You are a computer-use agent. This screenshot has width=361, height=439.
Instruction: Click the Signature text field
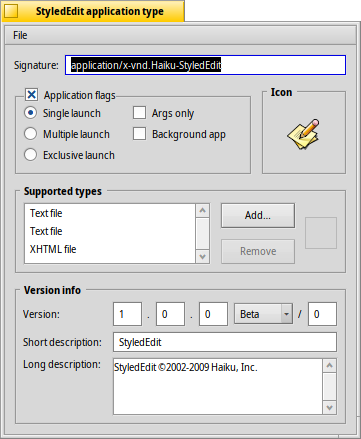click(x=205, y=65)
